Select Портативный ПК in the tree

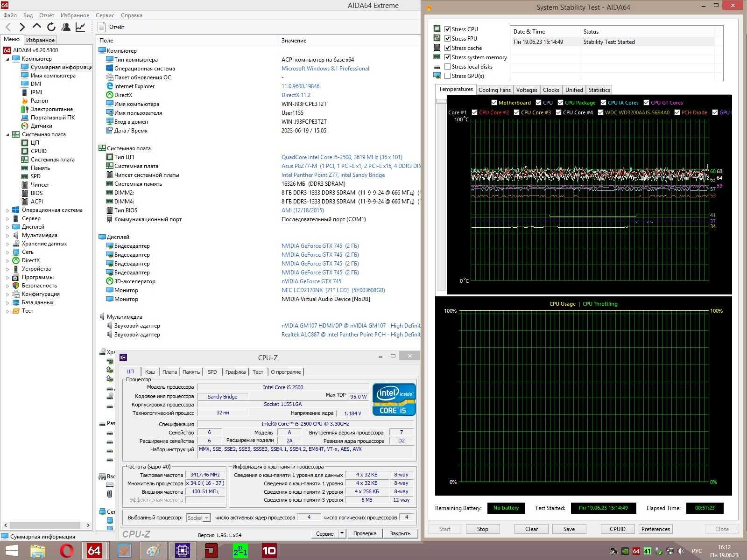pos(53,118)
